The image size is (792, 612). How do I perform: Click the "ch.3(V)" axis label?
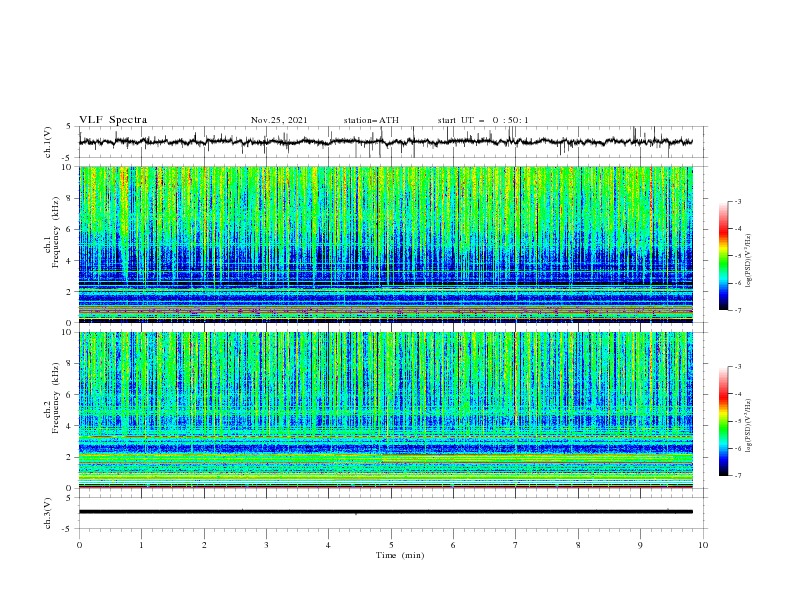(x=48, y=513)
